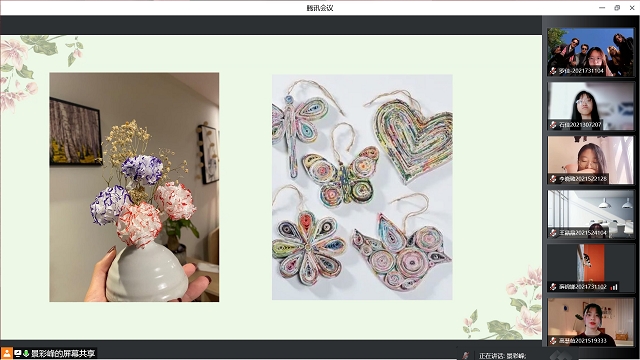
Task: Click name label 2021519333 on video tile
Action: coord(582,341)
